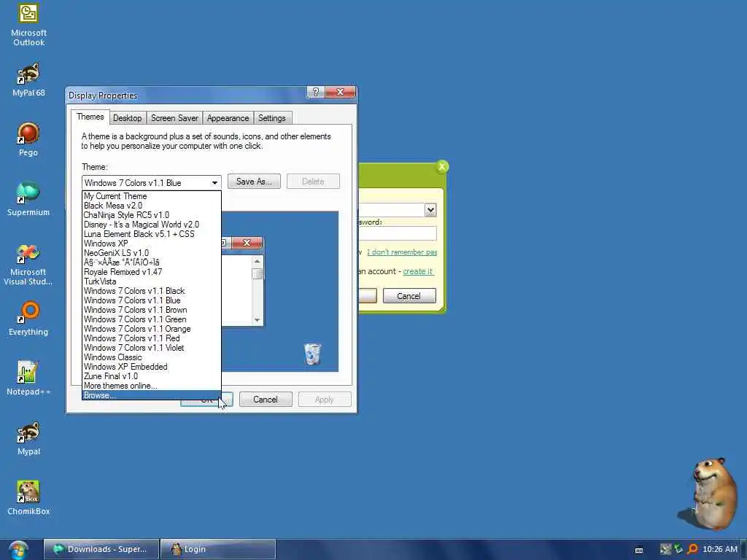This screenshot has width=747, height=560.
Task: Click preview scrollbar up arrow
Action: point(258,262)
